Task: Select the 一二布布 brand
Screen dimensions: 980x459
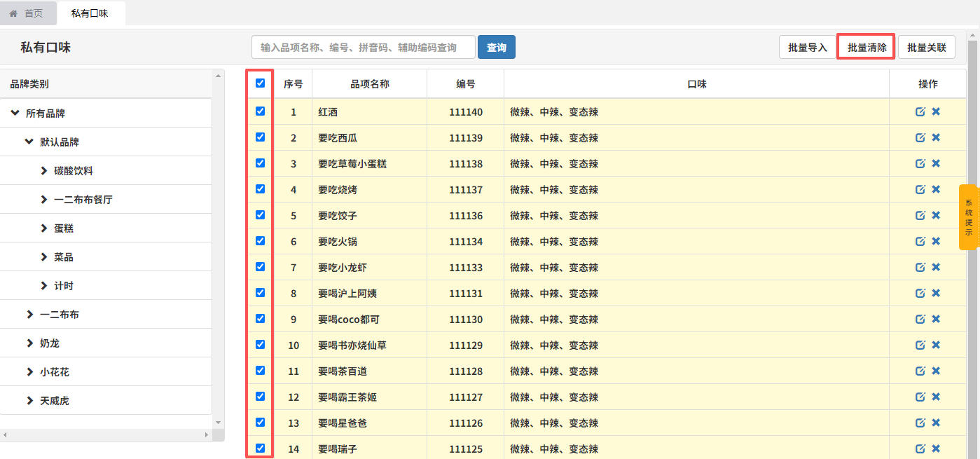Action: (x=60, y=315)
